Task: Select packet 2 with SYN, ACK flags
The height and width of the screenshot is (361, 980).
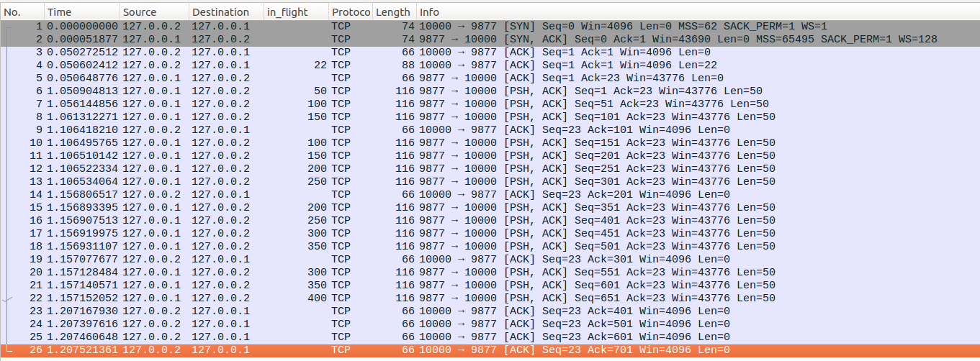Action: coord(490,40)
